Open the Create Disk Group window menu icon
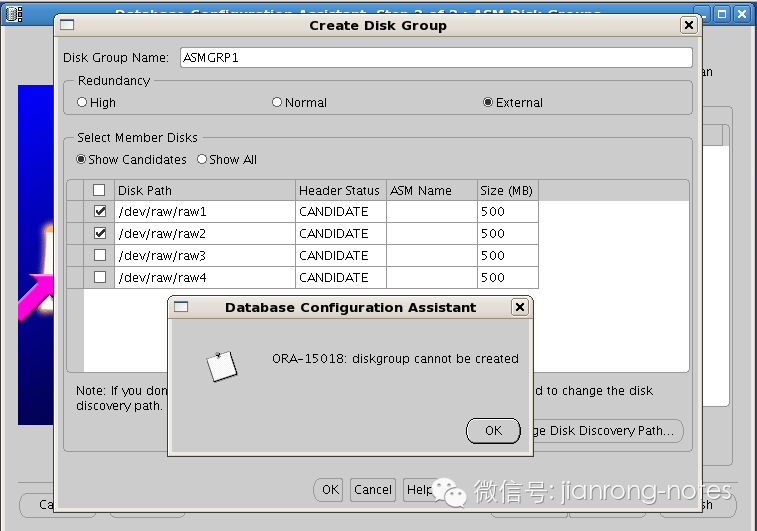 (67, 25)
